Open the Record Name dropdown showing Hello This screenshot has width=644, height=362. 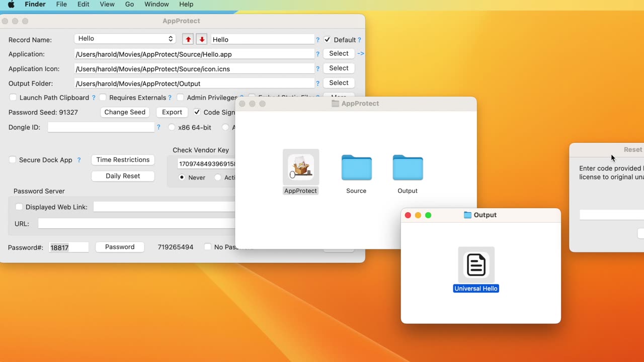(125, 39)
